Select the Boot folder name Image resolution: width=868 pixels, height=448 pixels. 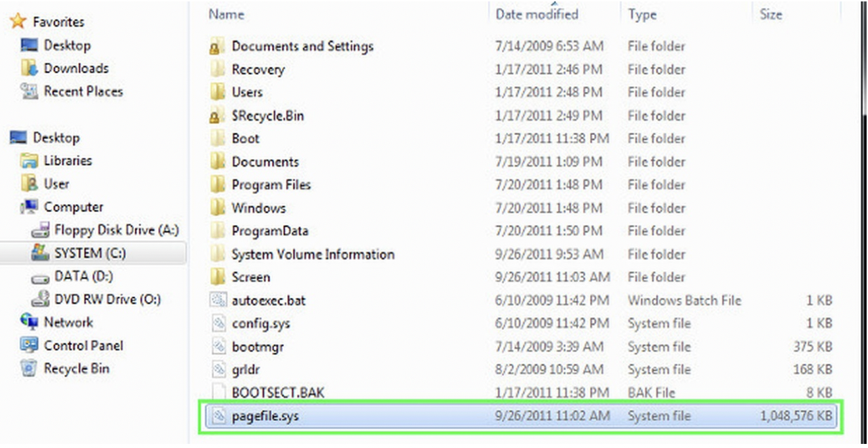[245, 138]
